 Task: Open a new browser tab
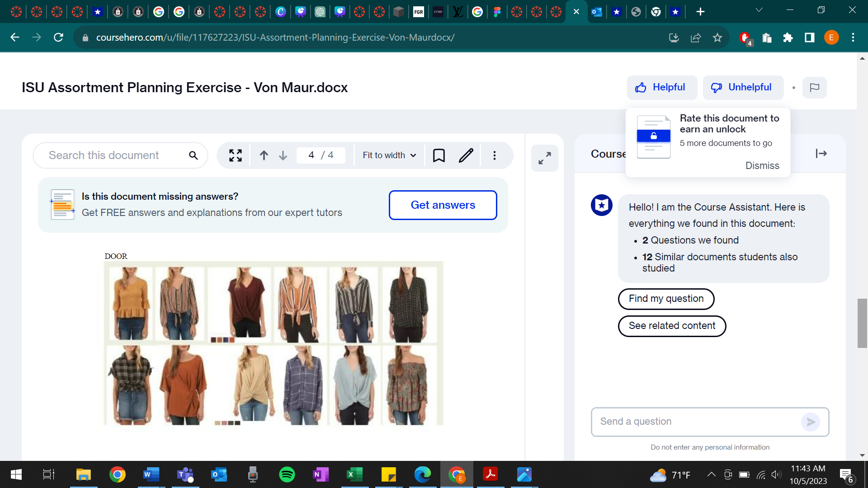[700, 12]
